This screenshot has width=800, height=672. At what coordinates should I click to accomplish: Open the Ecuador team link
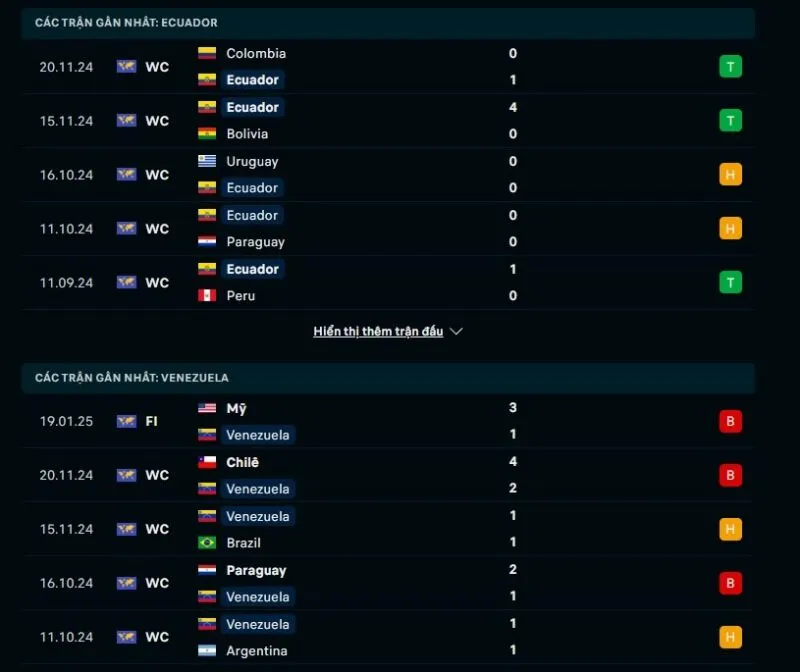click(251, 79)
